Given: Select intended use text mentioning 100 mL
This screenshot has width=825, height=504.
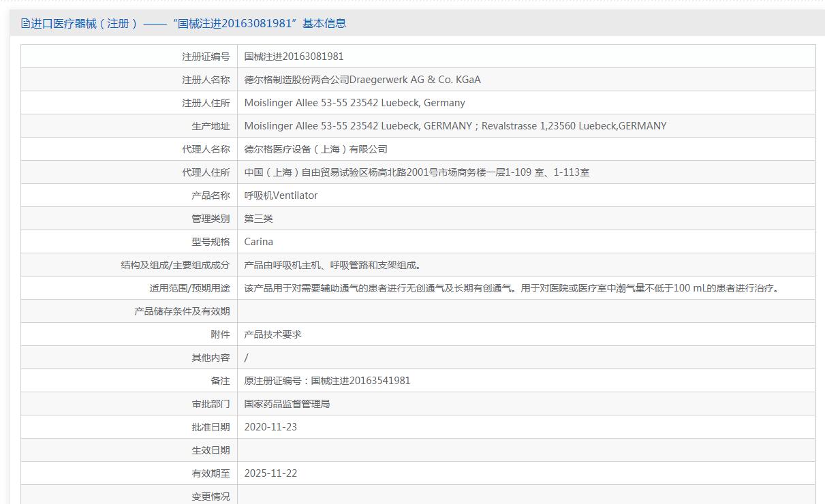Looking at the screenshot, I should tap(512, 288).
